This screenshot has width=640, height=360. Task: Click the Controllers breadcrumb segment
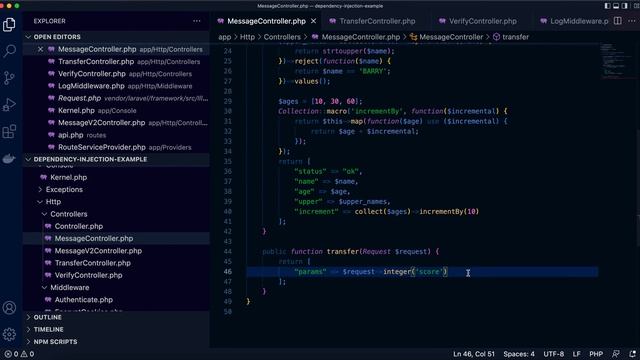pyautogui.click(x=282, y=37)
